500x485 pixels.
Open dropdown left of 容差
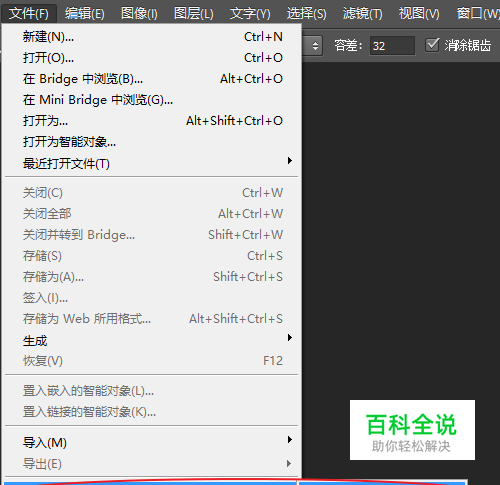point(313,46)
